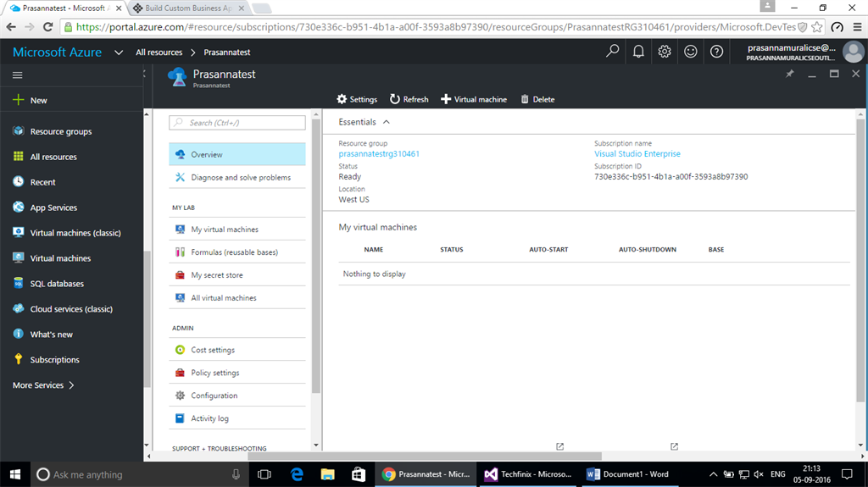Focus the Search (Ctrl+/) field
The width and height of the screenshot is (868, 487).
237,123
